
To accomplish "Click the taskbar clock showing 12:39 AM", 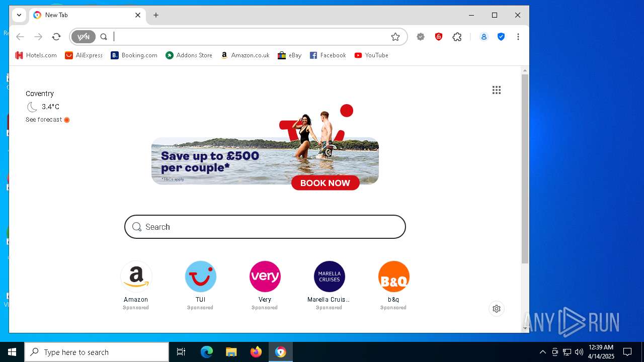I will tap(601, 352).
